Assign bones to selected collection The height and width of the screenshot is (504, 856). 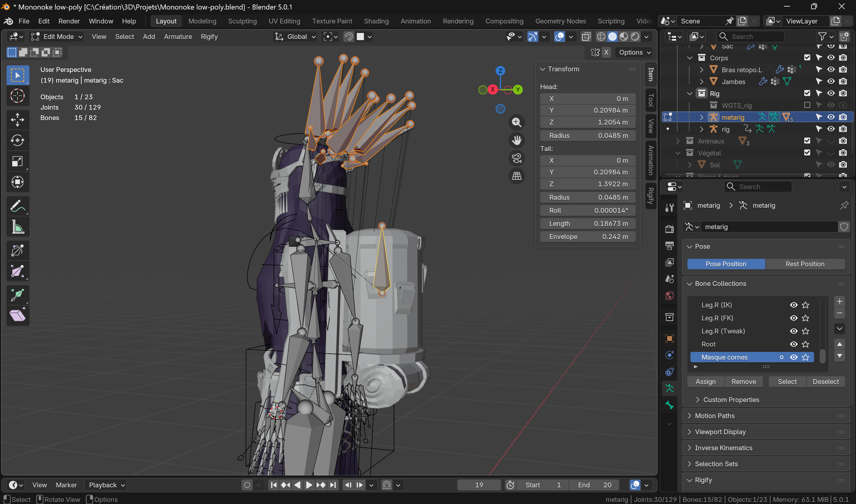pyautogui.click(x=706, y=381)
